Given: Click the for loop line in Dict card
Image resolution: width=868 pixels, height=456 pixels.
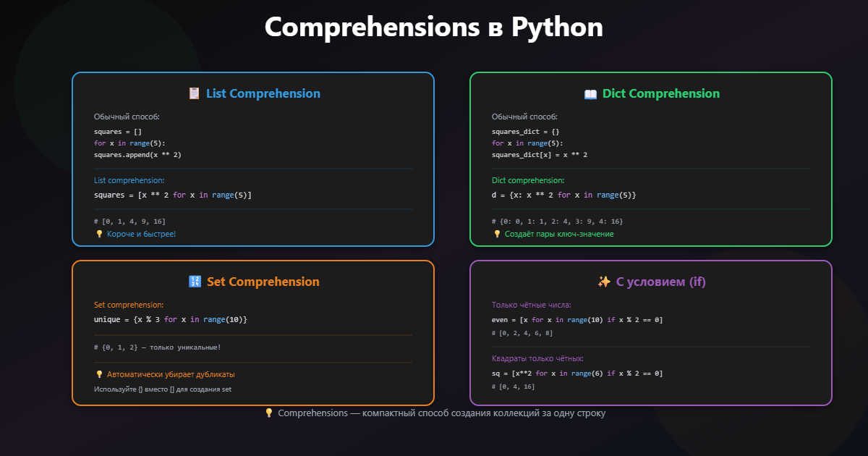Looking at the screenshot, I should tap(527, 143).
